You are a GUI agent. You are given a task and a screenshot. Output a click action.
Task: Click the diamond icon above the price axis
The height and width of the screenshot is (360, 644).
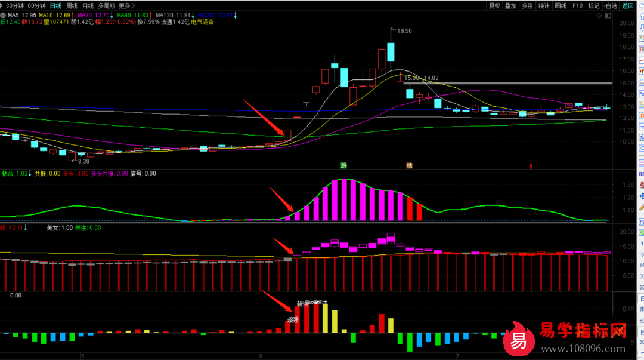tap(599, 16)
